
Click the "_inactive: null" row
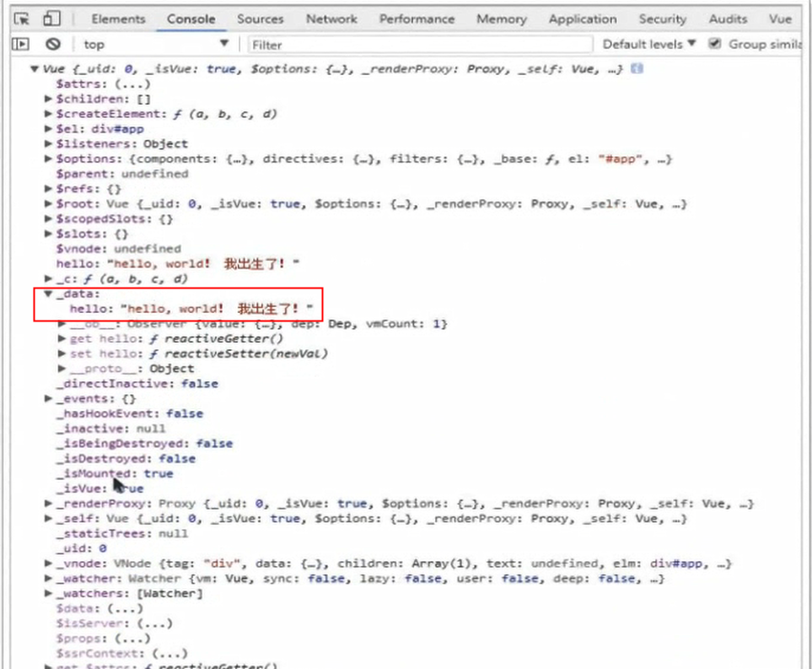pyautogui.click(x=110, y=429)
